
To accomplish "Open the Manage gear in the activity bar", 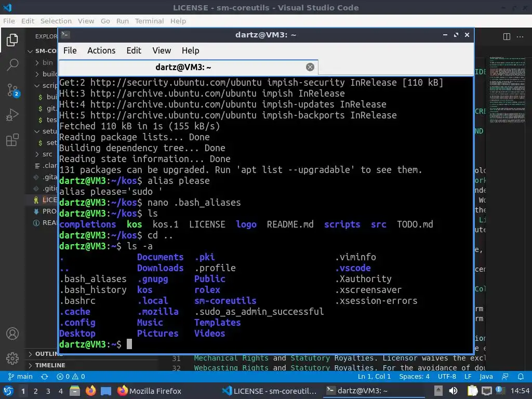I will (12, 358).
